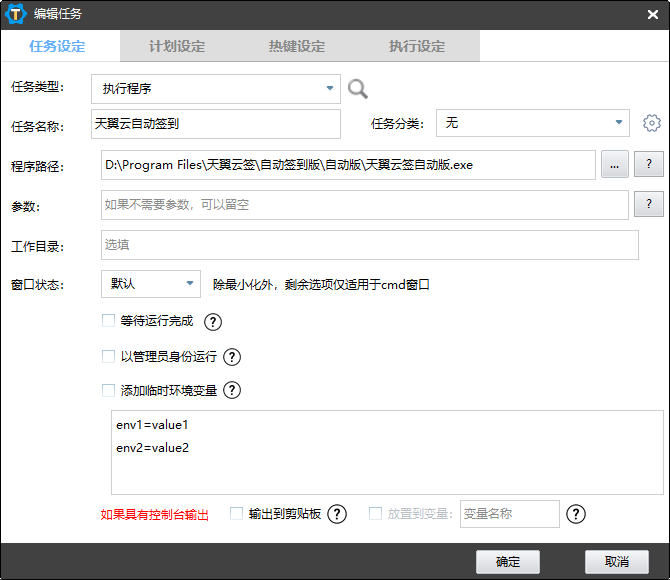Screen dimensions: 670x580
Task: Expand 任务分类 dropdown showing 无
Action: point(532,123)
